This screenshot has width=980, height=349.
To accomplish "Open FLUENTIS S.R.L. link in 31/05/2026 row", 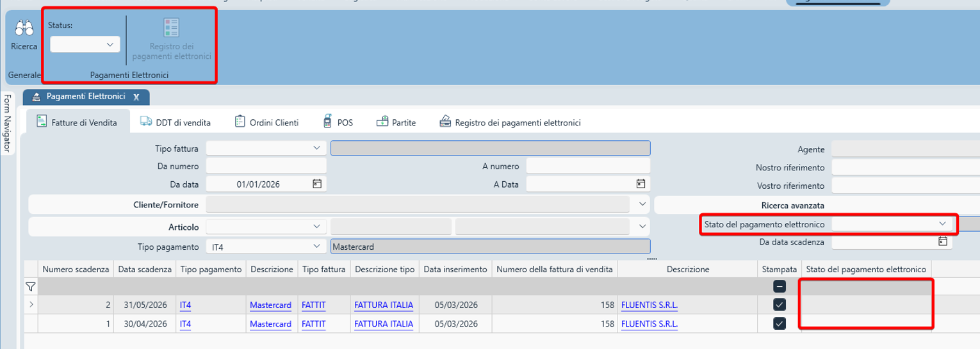I will click(x=649, y=305).
